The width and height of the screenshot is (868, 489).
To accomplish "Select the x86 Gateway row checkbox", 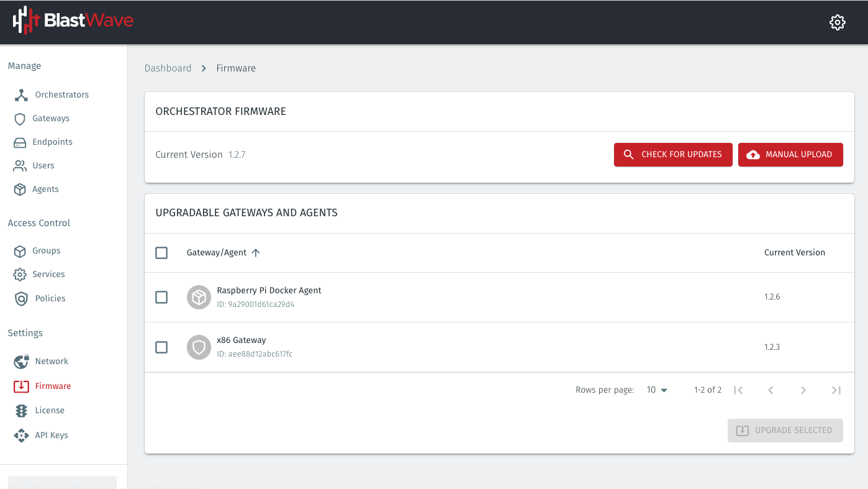I will pyautogui.click(x=161, y=347).
